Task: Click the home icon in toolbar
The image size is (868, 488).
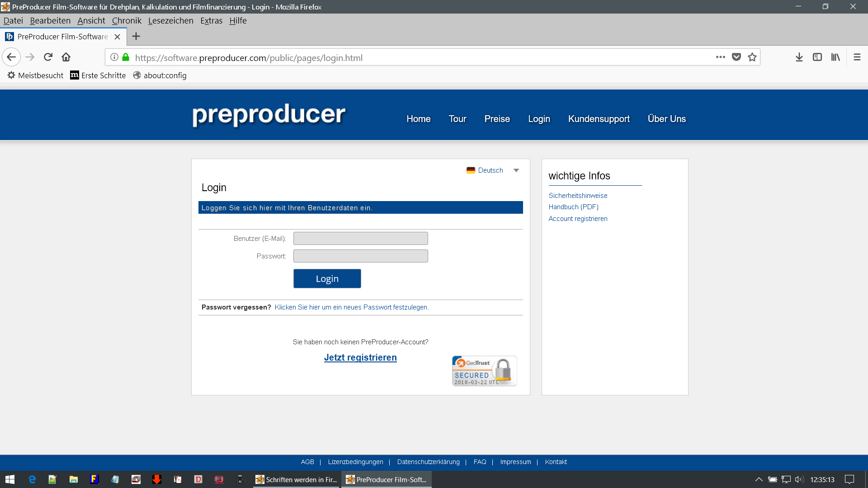Action: 66,57
